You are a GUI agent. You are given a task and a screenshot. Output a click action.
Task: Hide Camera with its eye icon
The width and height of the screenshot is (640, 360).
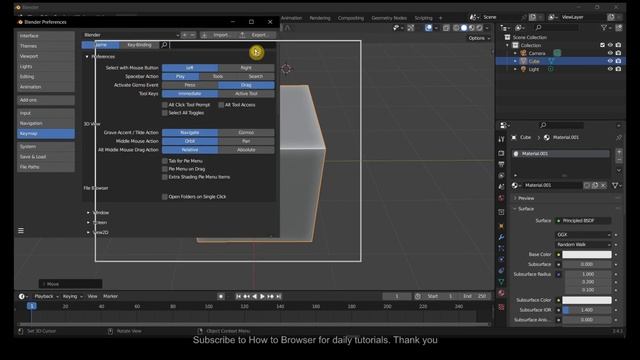click(610, 53)
